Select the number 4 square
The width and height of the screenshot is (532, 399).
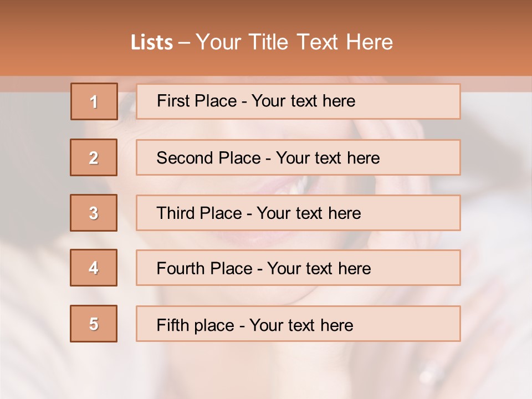tap(94, 268)
